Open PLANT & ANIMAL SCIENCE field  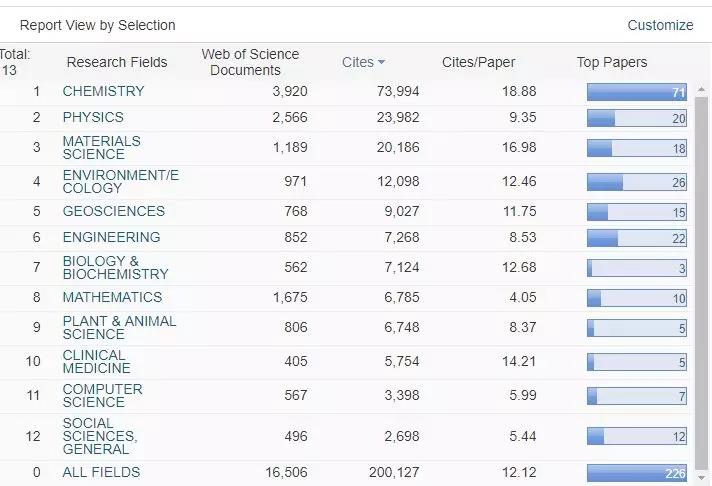click(119, 327)
